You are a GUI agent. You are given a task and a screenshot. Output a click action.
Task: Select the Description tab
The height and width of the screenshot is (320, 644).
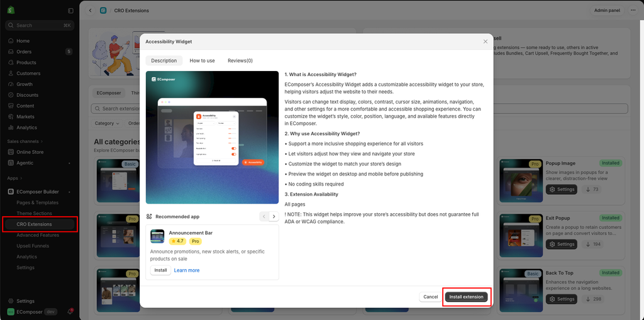click(164, 60)
